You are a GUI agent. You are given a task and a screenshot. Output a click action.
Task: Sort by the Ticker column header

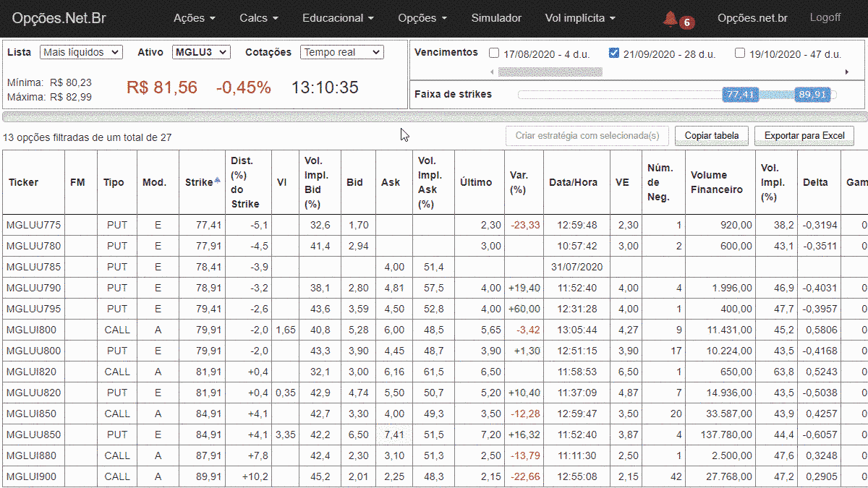(23, 182)
